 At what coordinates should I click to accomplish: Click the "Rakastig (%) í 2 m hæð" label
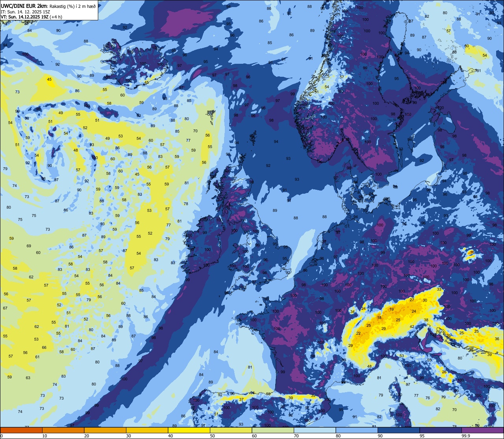(x=72, y=6)
